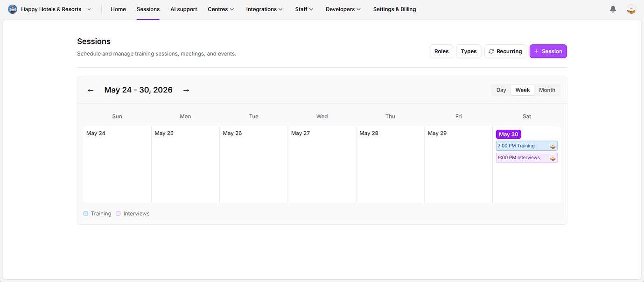
Task: Click the May 26 date label
Action: point(232,134)
